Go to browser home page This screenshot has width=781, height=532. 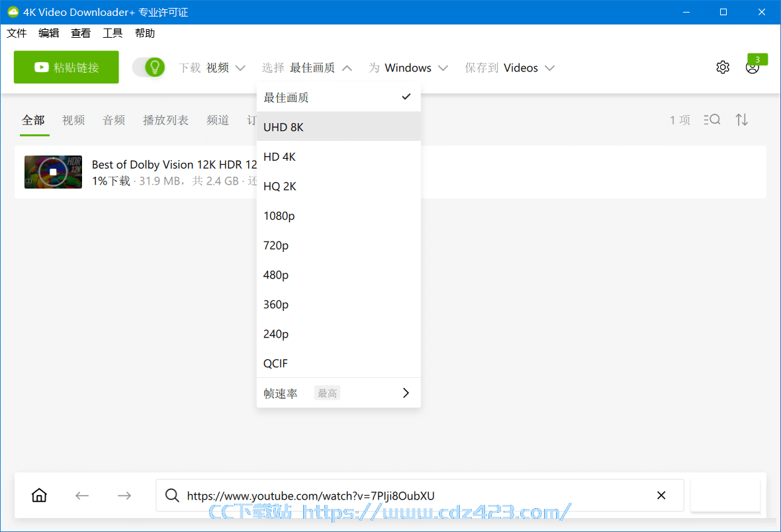[x=39, y=495]
